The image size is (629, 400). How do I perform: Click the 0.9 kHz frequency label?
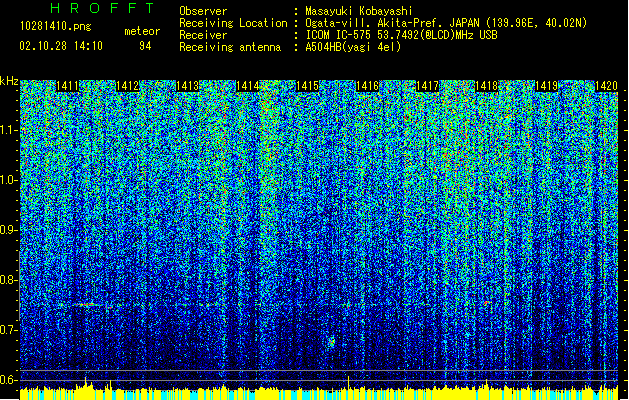tap(9, 230)
